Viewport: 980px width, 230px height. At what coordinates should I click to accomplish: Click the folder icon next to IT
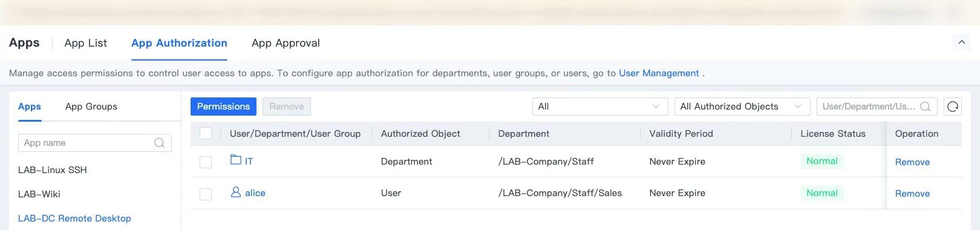[x=236, y=160]
